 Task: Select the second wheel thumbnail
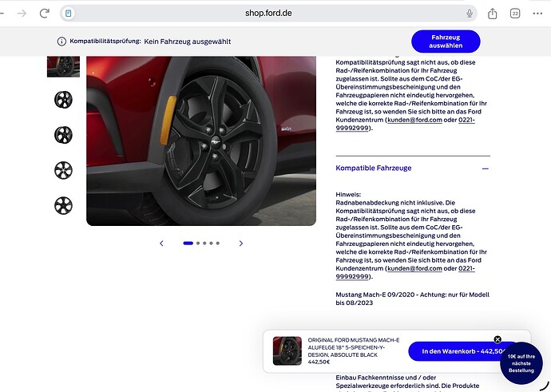pos(63,100)
